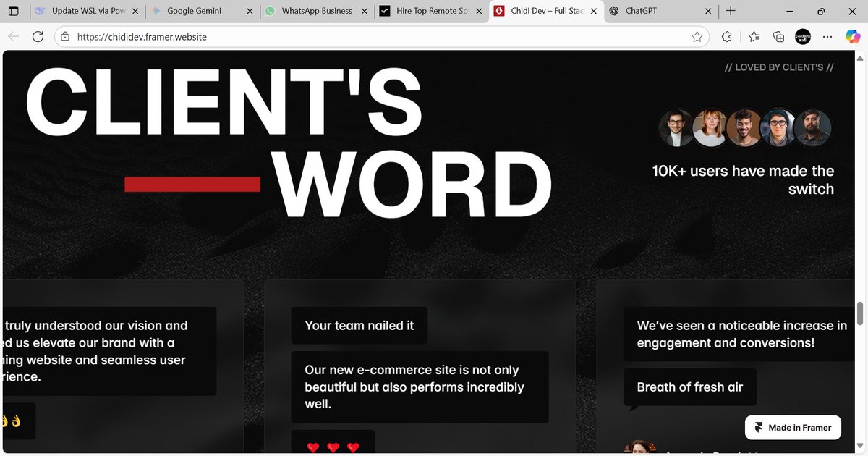868x456 pixels.
Task: Click the page vertical scrollbar thumb
Action: pos(860,313)
